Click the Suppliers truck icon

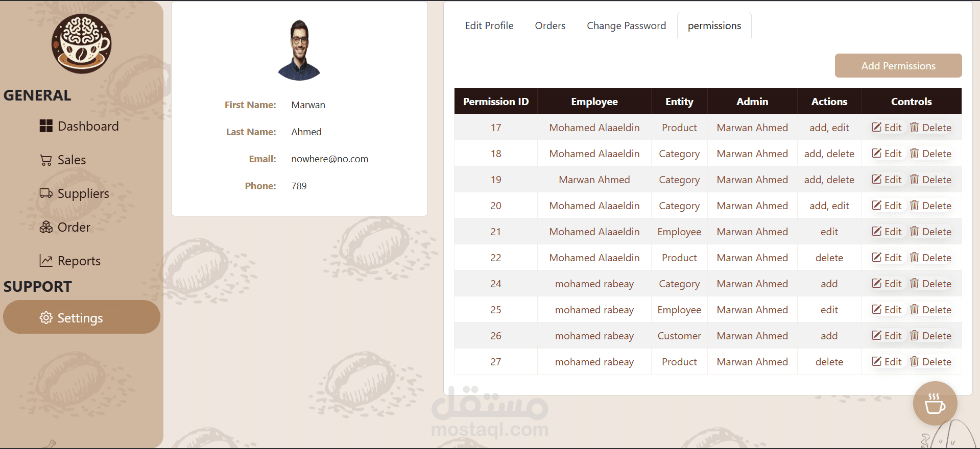click(46, 193)
